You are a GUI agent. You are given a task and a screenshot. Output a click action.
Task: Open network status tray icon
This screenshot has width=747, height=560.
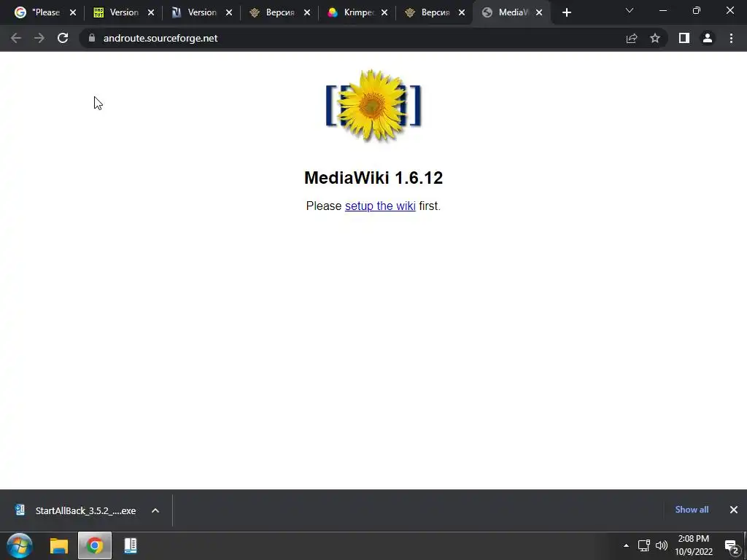pos(644,545)
